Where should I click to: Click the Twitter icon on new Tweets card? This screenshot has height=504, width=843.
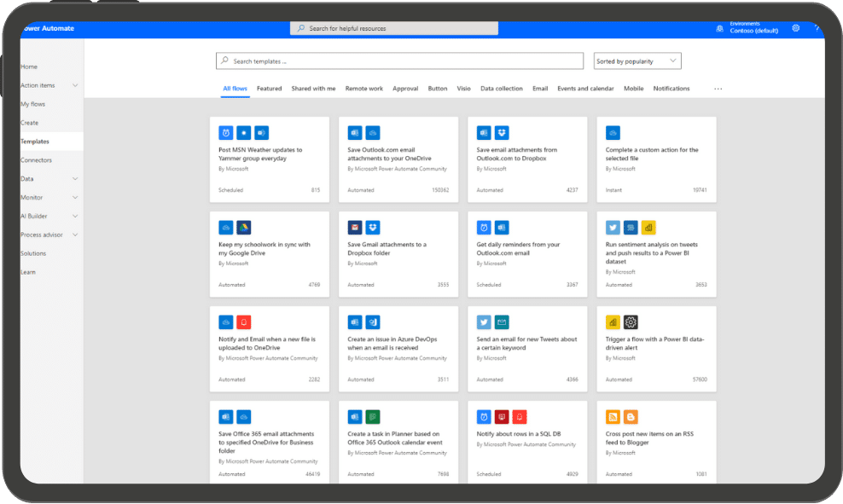click(x=484, y=322)
